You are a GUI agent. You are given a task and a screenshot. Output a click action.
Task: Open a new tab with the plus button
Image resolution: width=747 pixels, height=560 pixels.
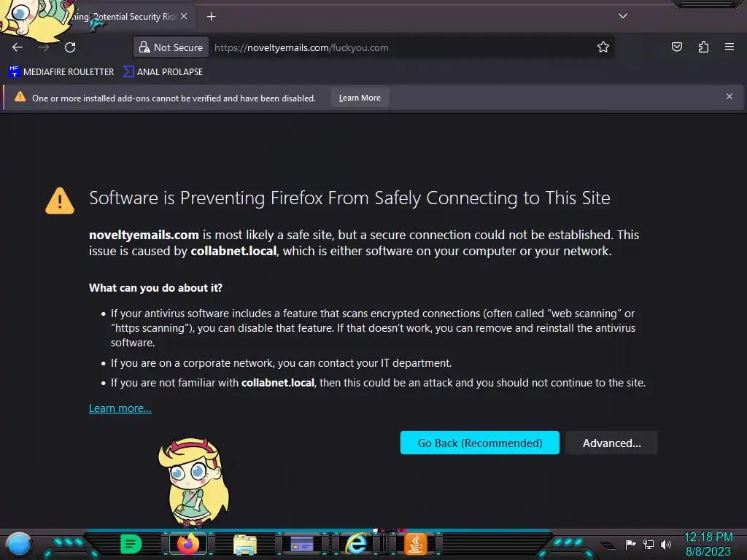211,17
